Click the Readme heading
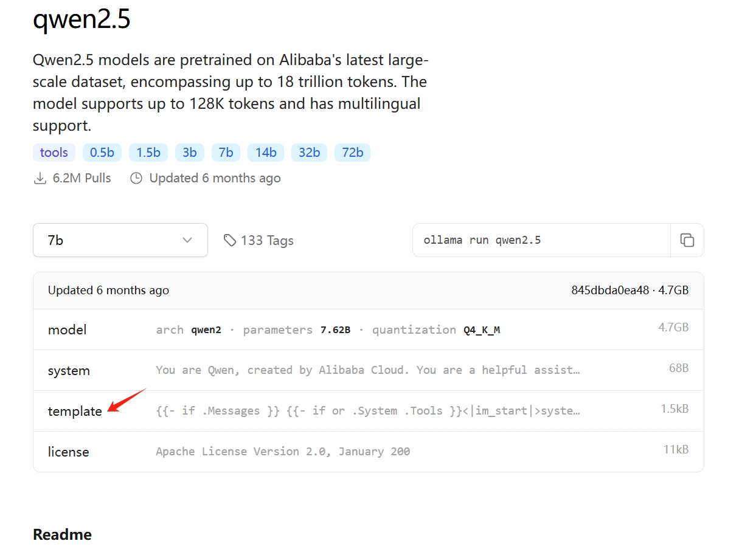This screenshot has width=756, height=555. point(62,535)
